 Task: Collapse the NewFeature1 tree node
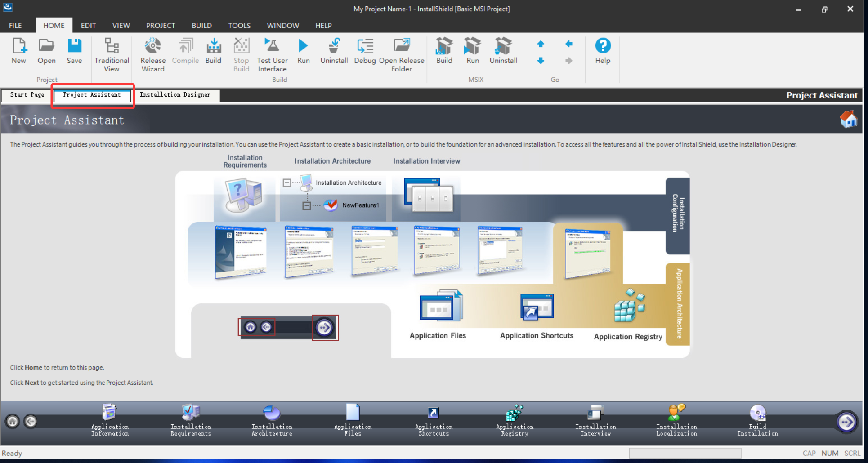click(306, 205)
